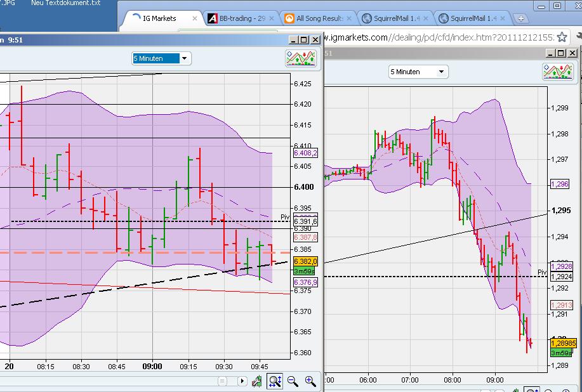Click yellow current price label 6.382,0
The image size is (582, 392).
[305, 261]
